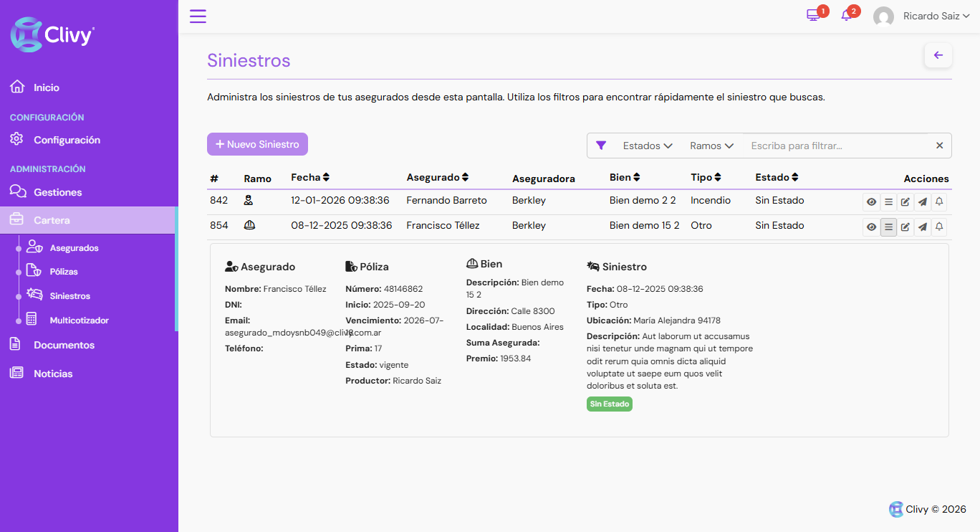Open the monitor notifications icon with badge
The image size is (980, 532).
(x=813, y=16)
